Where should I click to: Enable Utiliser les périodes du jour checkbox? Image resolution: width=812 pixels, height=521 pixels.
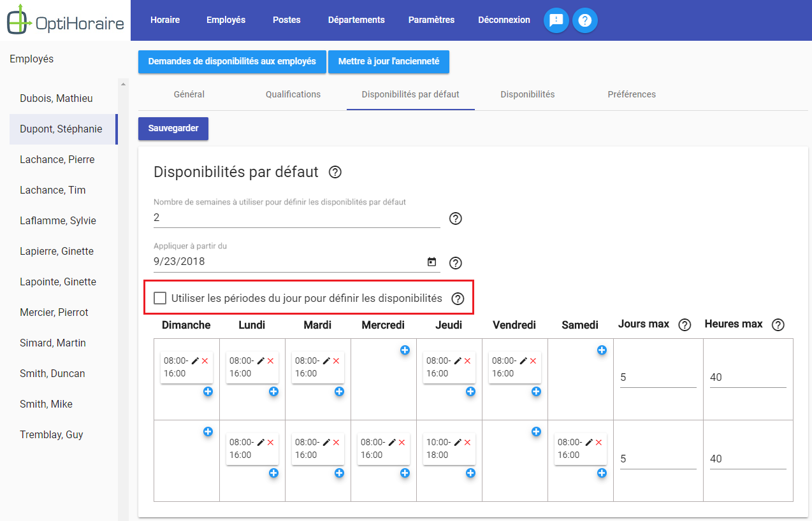pyautogui.click(x=160, y=298)
